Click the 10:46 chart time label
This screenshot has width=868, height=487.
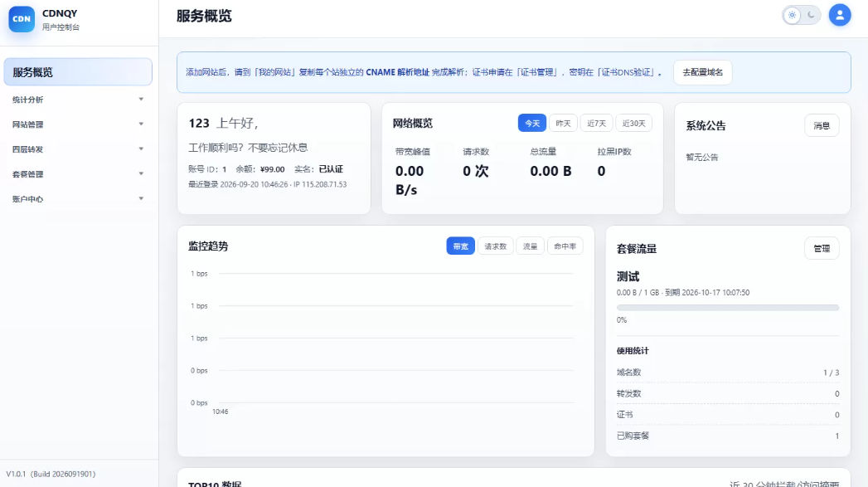pyautogui.click(x=221, y=412)
